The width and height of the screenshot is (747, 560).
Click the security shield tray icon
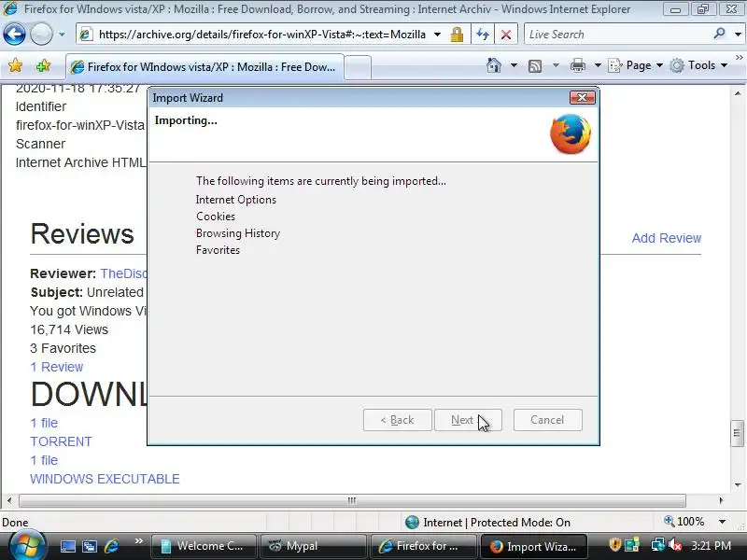[x=614, y=544]
